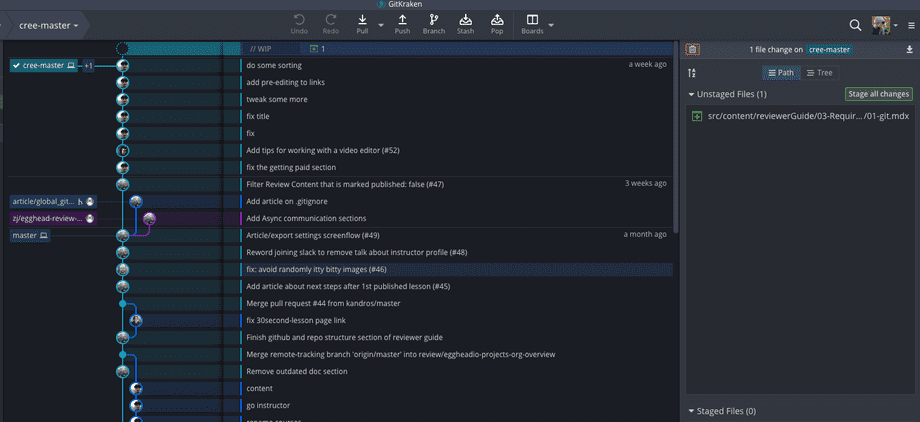Click the local computer icon on master label
This screenshot has height=422, width=920.
[43, 235]
